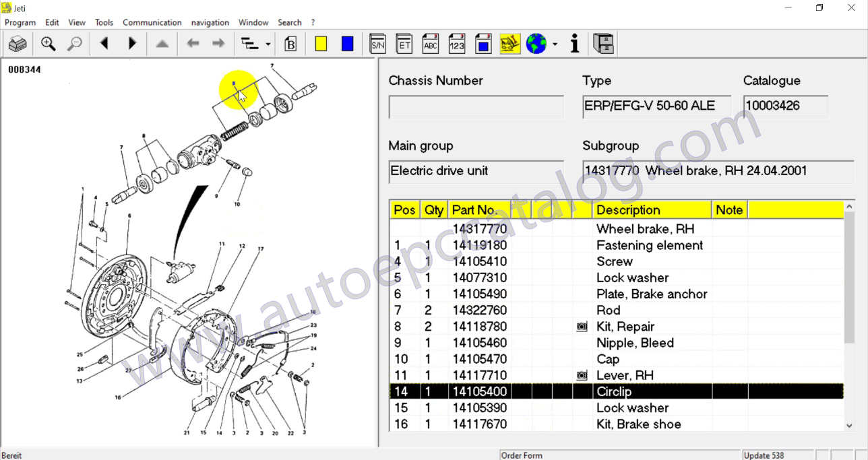Print the current catalogue page
Screen dimensions: 868x460
(x=18, y=43)
